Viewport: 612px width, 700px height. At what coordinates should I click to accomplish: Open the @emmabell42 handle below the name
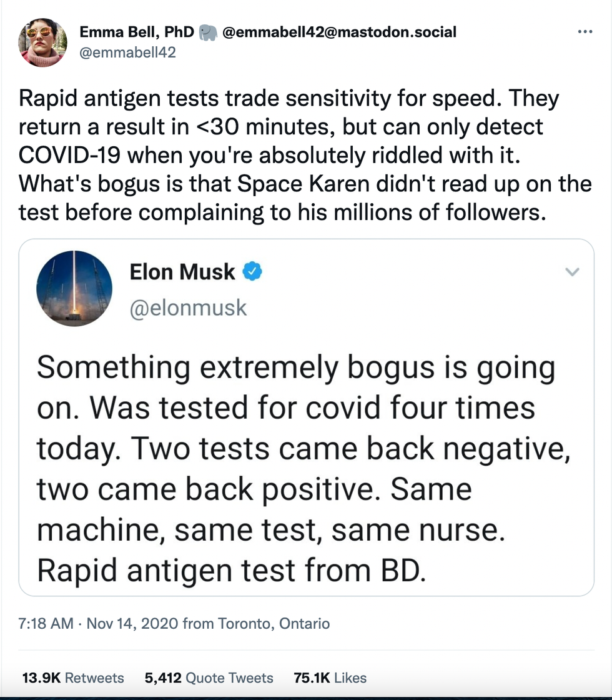127,52
